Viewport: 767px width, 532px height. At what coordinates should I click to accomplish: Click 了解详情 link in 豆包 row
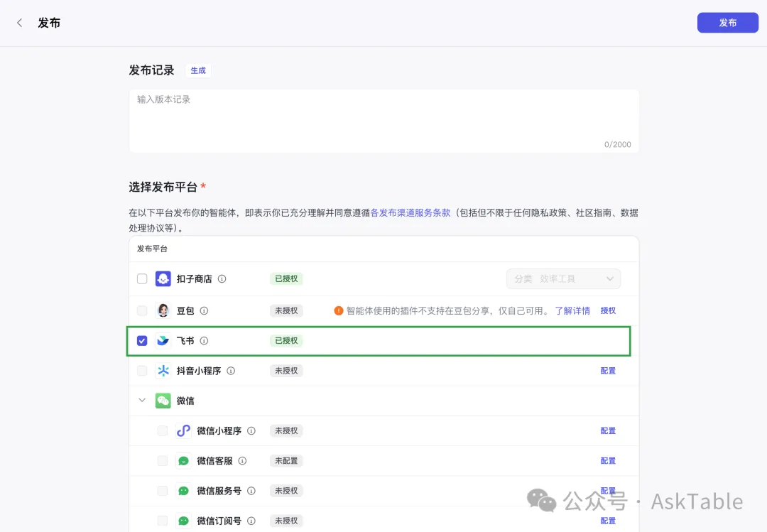(572, 311)
